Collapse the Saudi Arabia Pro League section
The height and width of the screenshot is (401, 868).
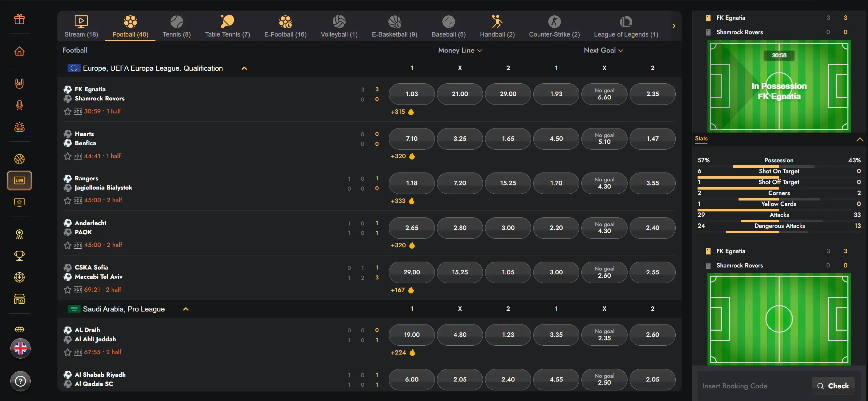point(186,309)
